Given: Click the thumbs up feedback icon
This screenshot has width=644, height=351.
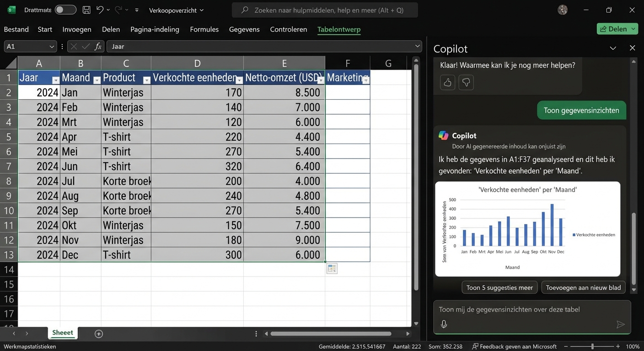Looking at the screenshot, I should pyautogui.click(x=447, y=83).
